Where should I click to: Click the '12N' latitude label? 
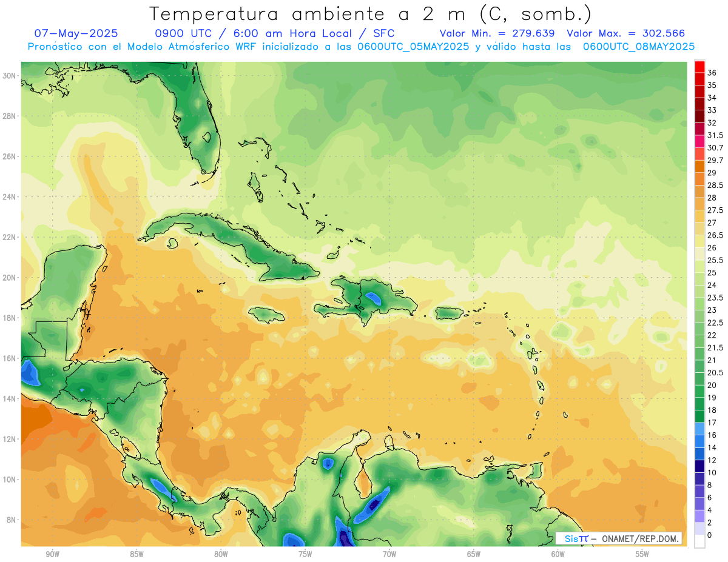tap(9, 439)
